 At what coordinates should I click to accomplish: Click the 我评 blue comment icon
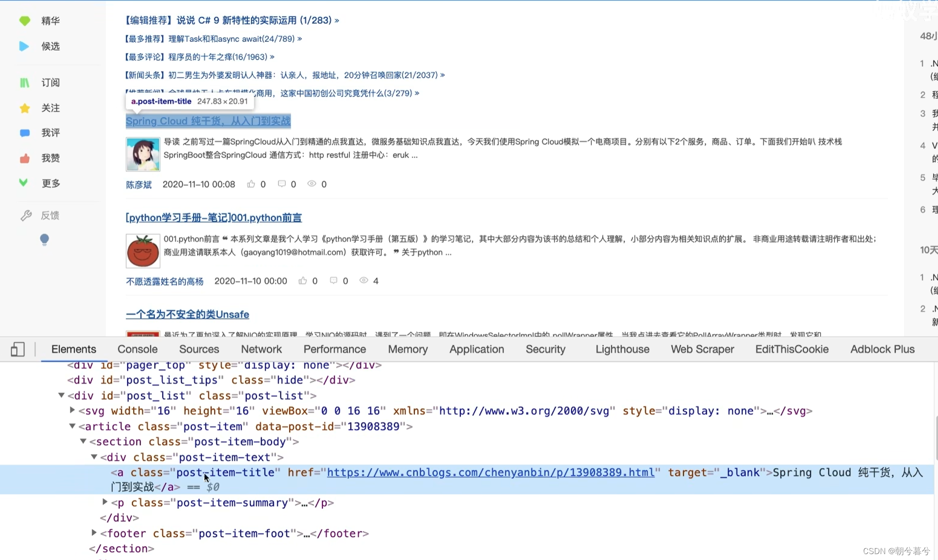click(x=25, y=133)
